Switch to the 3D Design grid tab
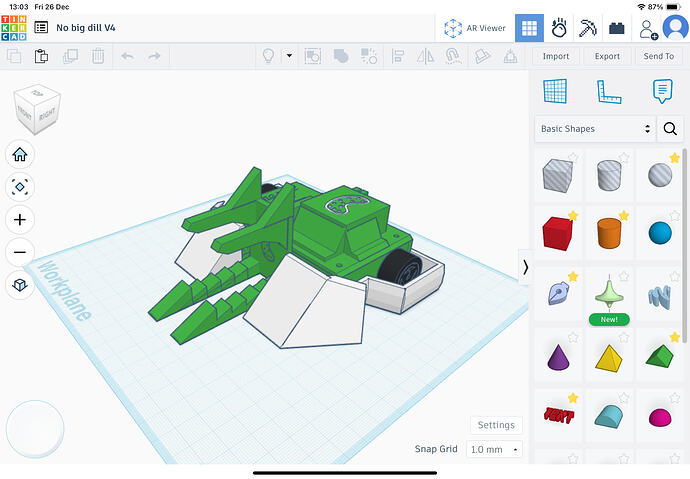The width and height of the screenshot is (690, 479). 530,28
